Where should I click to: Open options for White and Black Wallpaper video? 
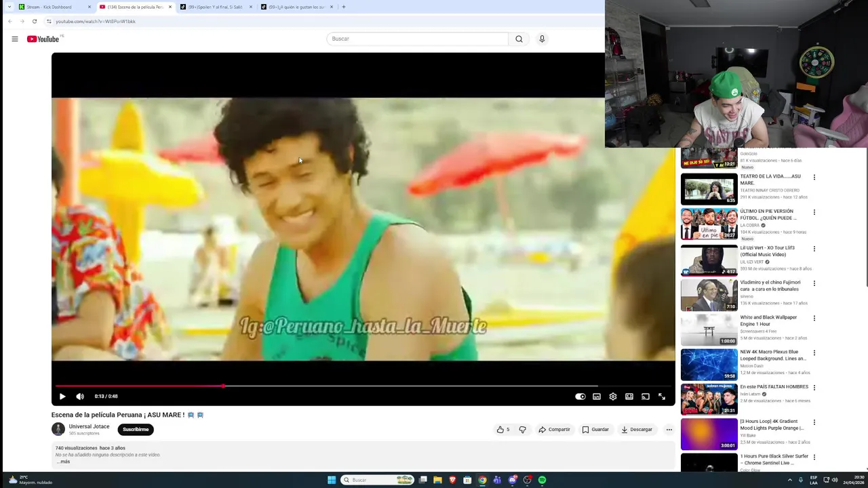[814, 318]
